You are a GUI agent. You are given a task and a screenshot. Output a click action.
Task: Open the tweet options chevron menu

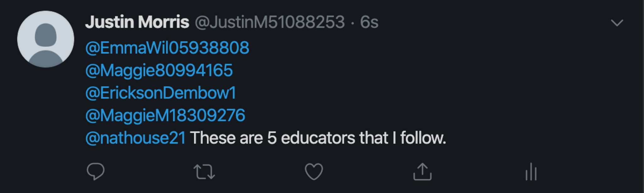tap(617, 23)
